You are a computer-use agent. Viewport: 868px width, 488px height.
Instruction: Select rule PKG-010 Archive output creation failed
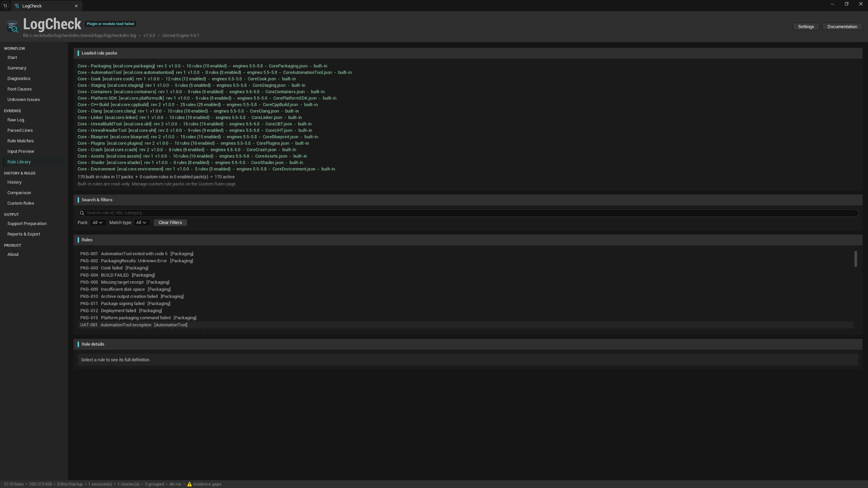click(466, 297)
